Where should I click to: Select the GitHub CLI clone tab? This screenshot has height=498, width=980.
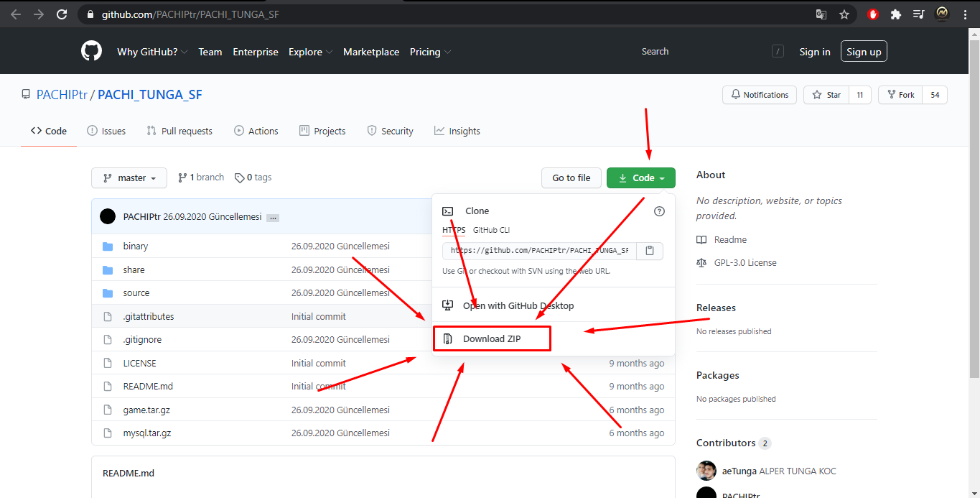[x=491, y=230]
